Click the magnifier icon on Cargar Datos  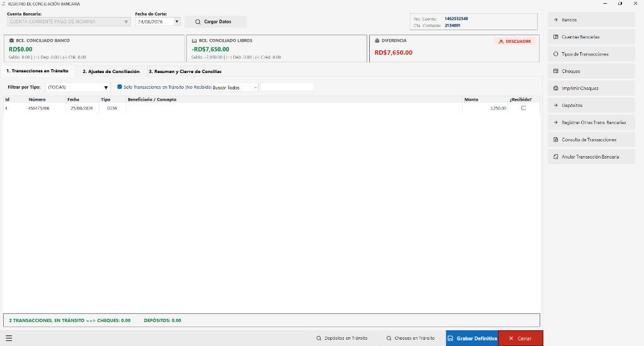point(197,22)
